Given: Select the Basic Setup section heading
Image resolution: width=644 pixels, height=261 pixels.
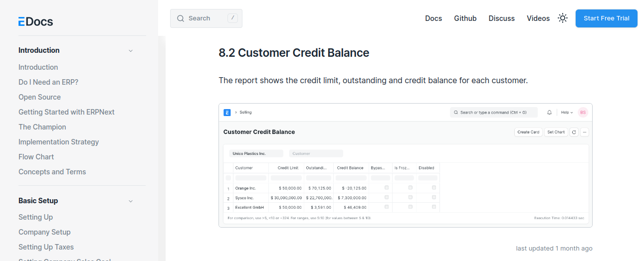Looking at the screenshot, I should pos(38,201).
